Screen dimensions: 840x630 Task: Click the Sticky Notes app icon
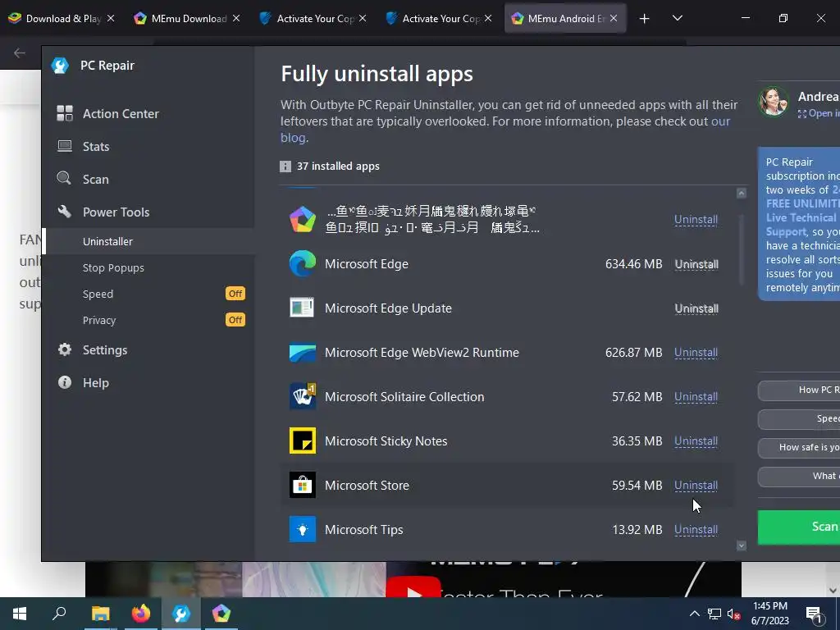pyautogui.click(x=303, y=441)
